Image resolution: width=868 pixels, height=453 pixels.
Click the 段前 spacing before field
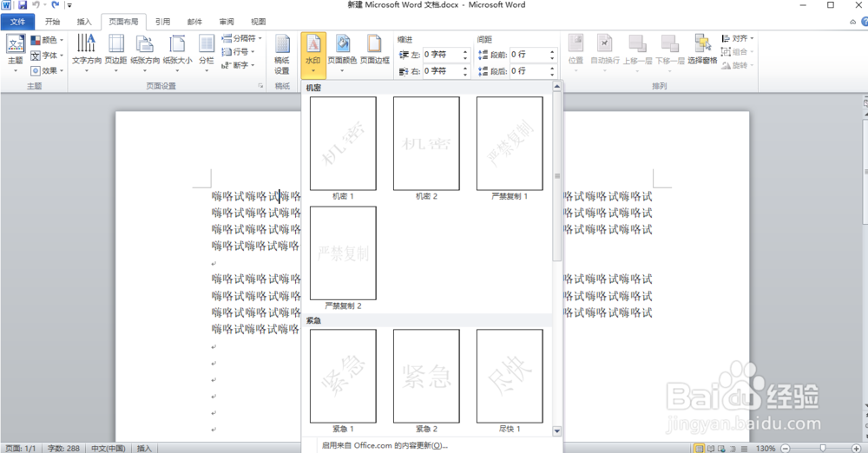point(529,55)
